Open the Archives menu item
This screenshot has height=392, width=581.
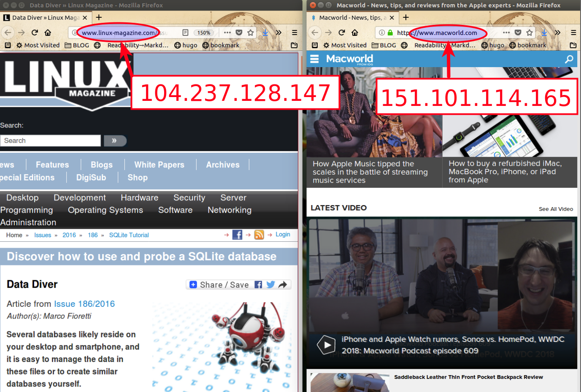click(223, 165)
